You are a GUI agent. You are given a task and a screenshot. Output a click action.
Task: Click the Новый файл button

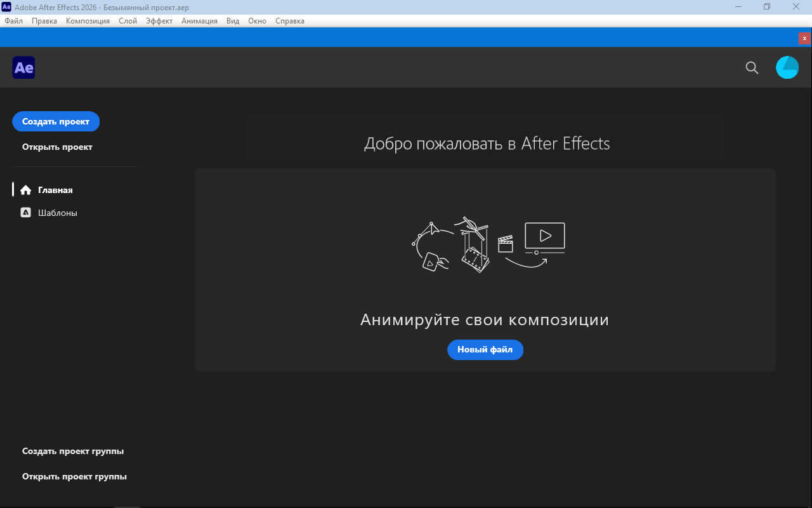tap(485, 349)
